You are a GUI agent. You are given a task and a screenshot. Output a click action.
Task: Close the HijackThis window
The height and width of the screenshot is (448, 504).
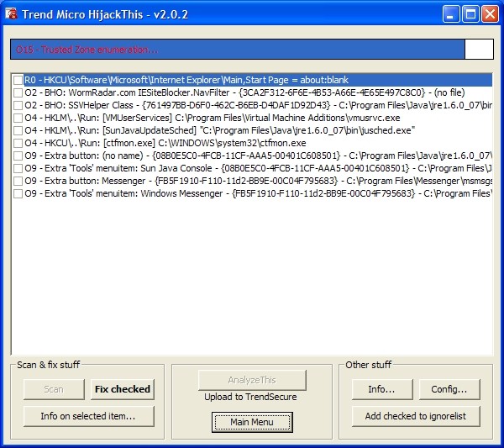490,14
